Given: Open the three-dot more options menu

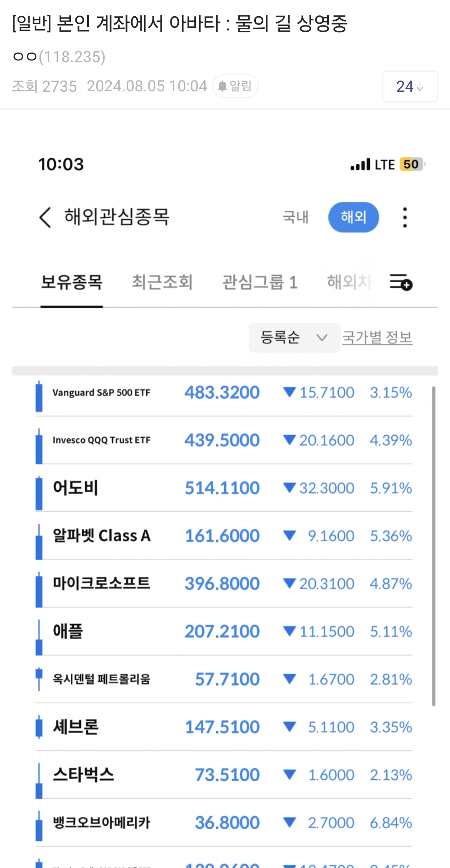Looking at the screenshot, I should [405, 217].
